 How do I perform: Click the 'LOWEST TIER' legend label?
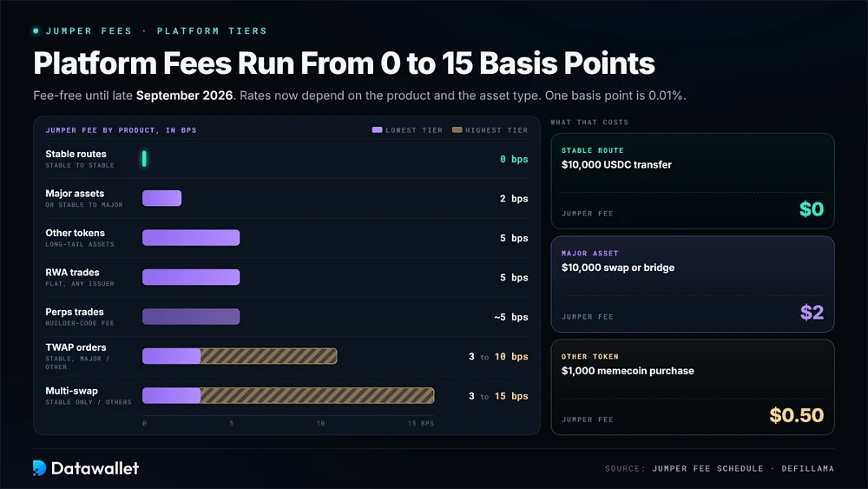pyautogui.click(x=414, y=130)
